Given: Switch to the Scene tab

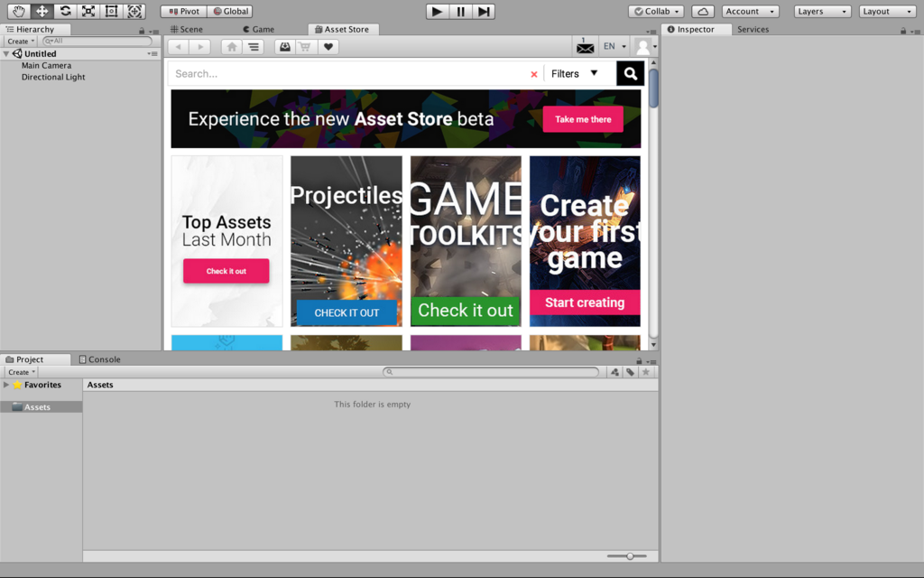Looking at the screenshot, I should point(186,29).
